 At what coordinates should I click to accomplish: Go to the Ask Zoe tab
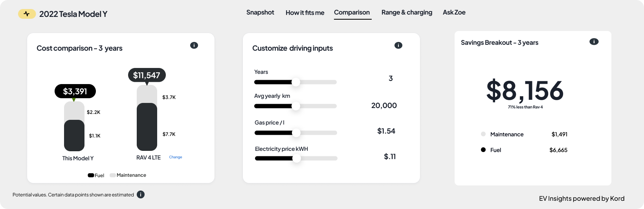pos(454,13)
